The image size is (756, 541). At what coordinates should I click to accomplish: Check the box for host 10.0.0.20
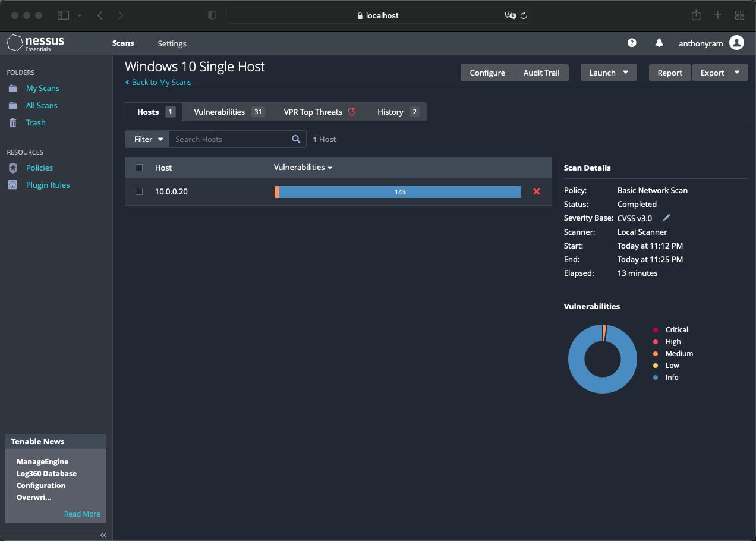(x=139, y=191)
